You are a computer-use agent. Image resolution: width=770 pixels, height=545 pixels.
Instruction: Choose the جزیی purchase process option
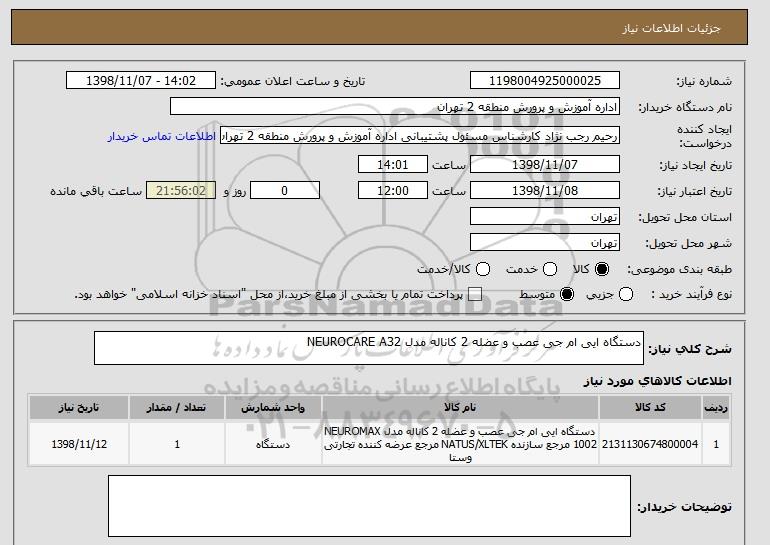coord(626,295)
